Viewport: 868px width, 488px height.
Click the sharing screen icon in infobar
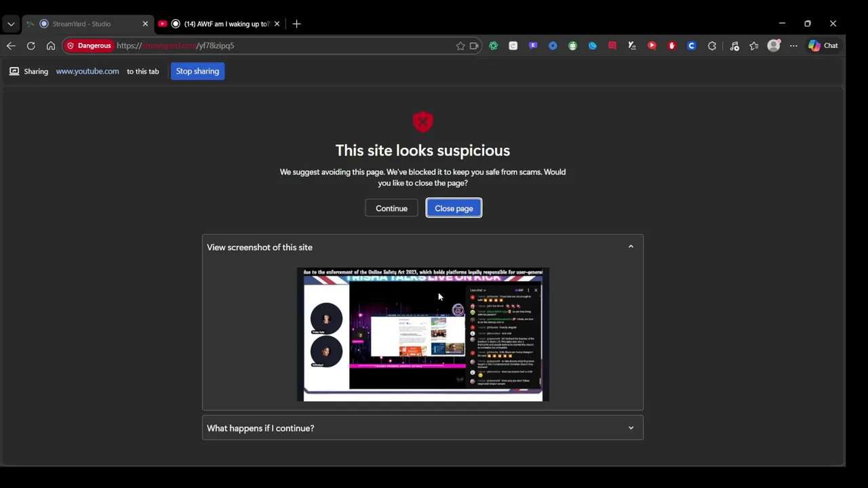tap(14, 71)
